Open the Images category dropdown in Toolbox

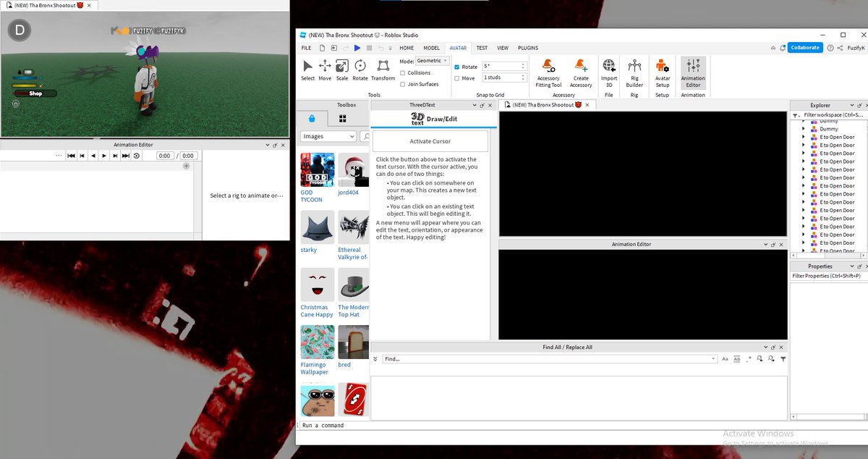pos(328,136)
